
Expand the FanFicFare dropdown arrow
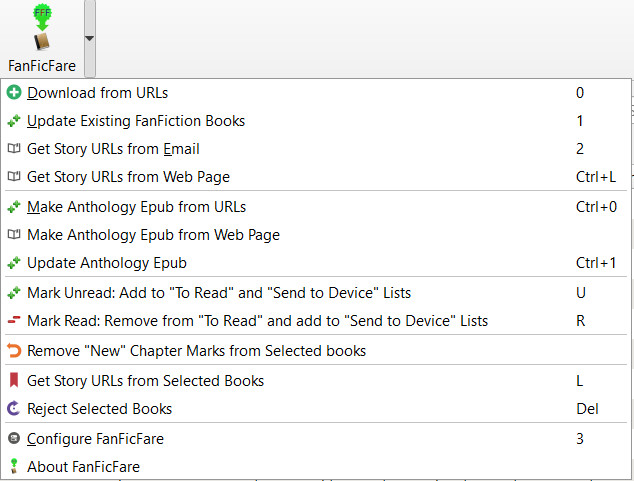(90, 39)
